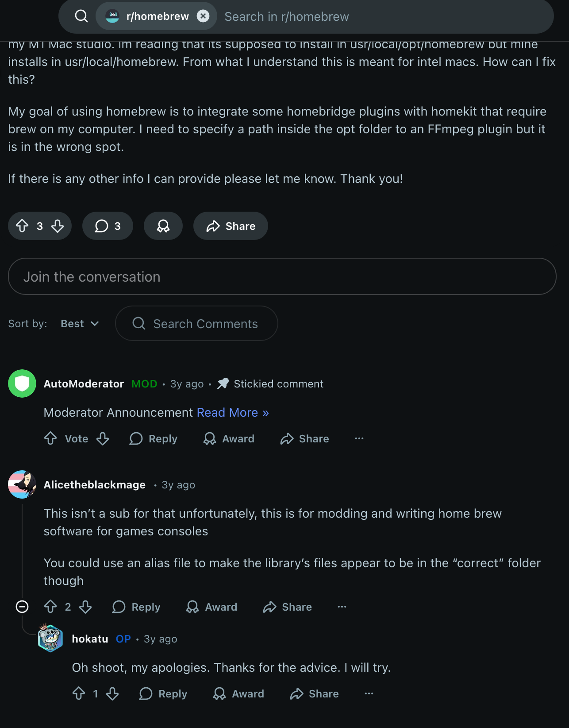The image size is (569, 728).
Task: Click the Search Comments box
Action: 196,324
